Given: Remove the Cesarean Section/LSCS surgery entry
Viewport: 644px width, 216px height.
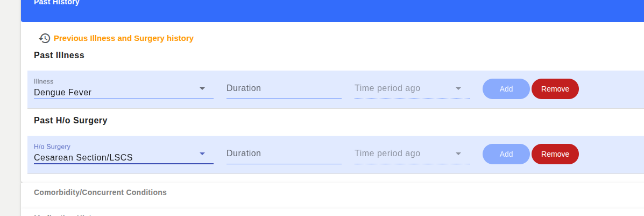Looking at the screenshot, I should pyautogui.click(x=555, y=154).
